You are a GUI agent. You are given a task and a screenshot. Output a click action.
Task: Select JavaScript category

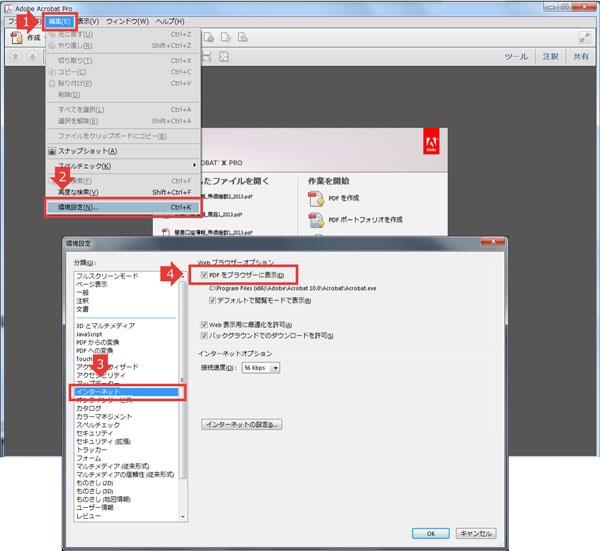(x=89, y=334)
